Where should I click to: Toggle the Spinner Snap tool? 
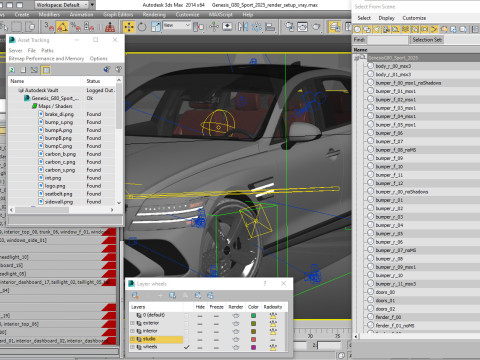pyautogui.click(x=89, y=26)
